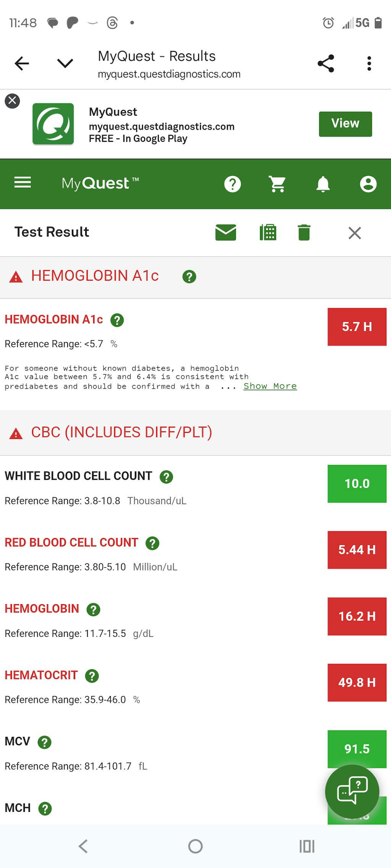Open help for Red Blood Cell Count
Viewport: 391px width, 868px height.
tap(152, 543)
